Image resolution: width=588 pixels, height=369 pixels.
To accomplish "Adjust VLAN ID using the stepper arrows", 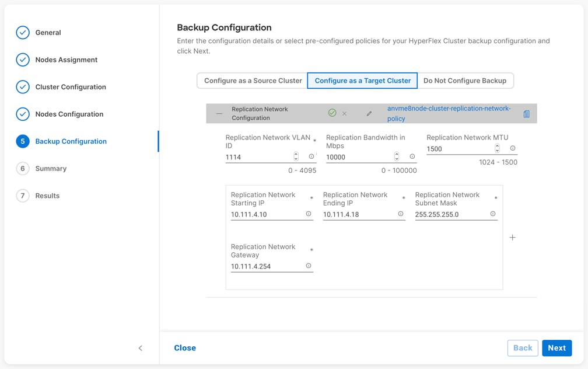I will click(x=296, y=156).
